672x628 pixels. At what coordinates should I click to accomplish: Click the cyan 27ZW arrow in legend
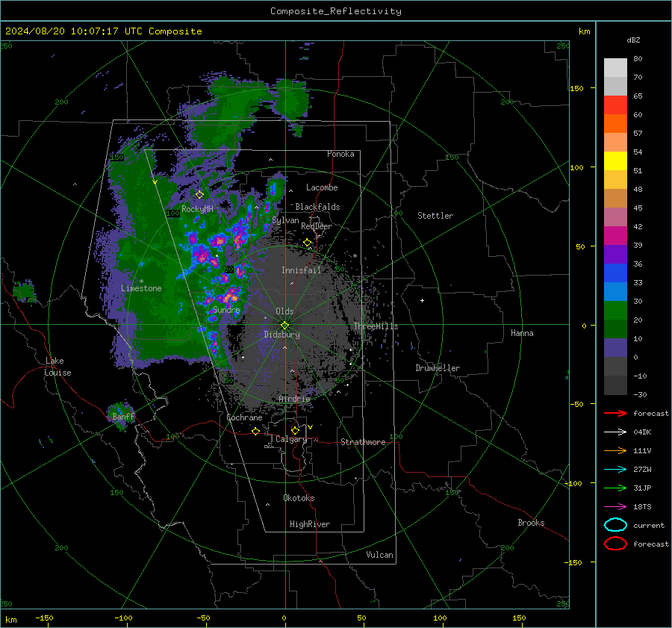pos(615,470)
